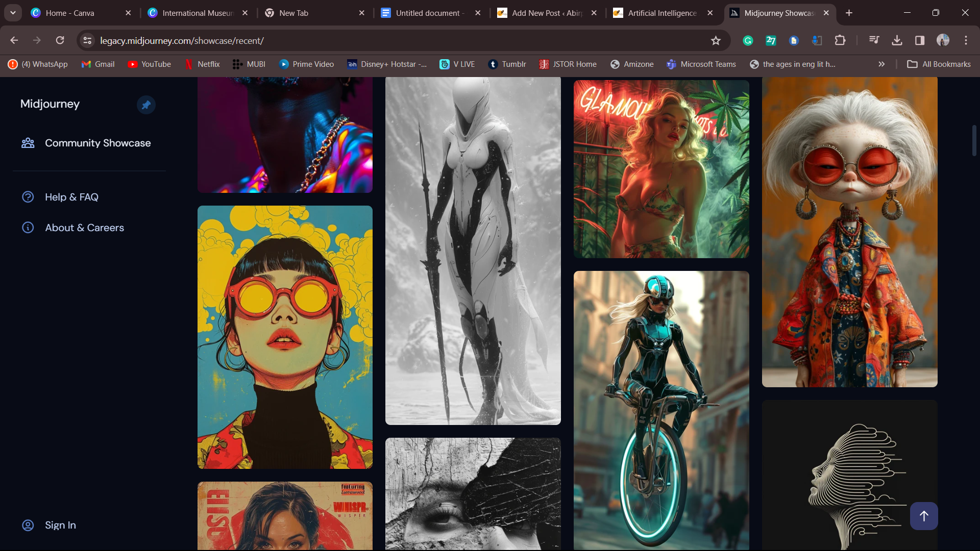Click the Community Showcase people icon
Viewport: 980px width, 551px height.
28,143
